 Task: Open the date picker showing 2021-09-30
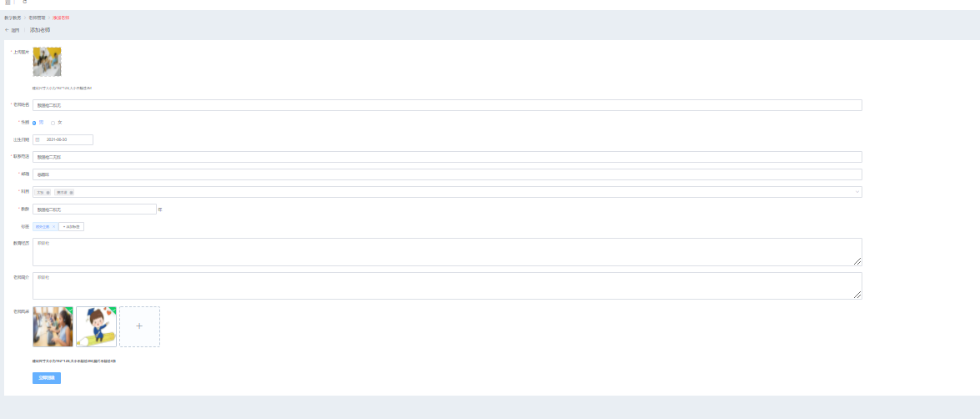coord(63,139)
